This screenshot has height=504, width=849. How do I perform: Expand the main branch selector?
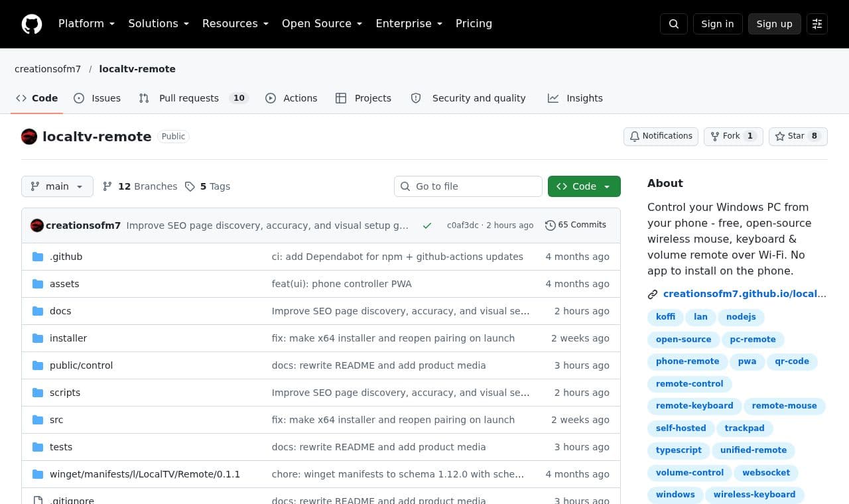(57, 186)
